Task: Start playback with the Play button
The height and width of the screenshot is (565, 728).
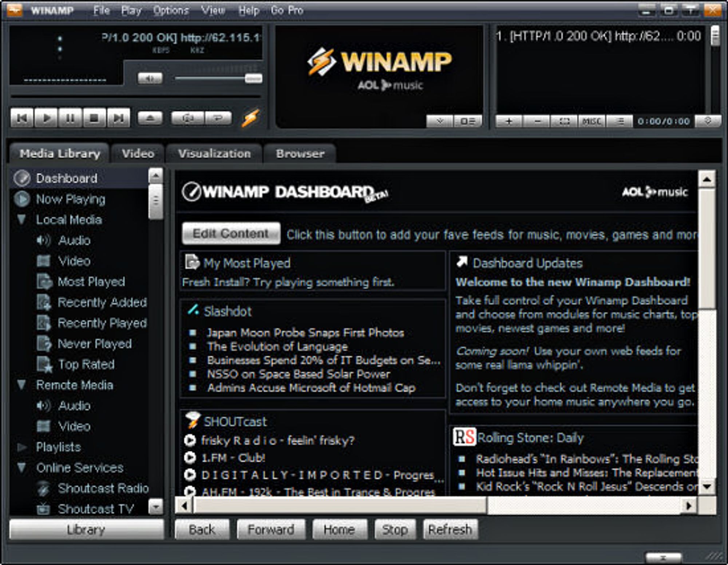Action: click(46, 118)
